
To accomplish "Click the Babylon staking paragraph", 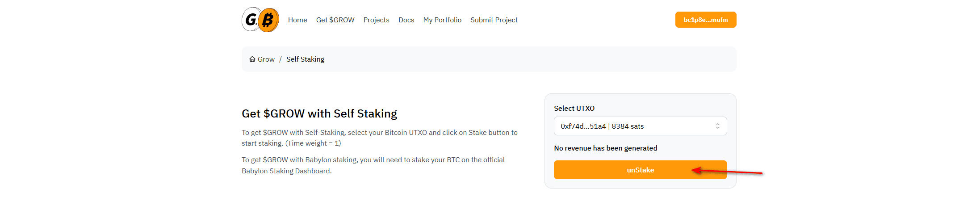I will [373, 165].
